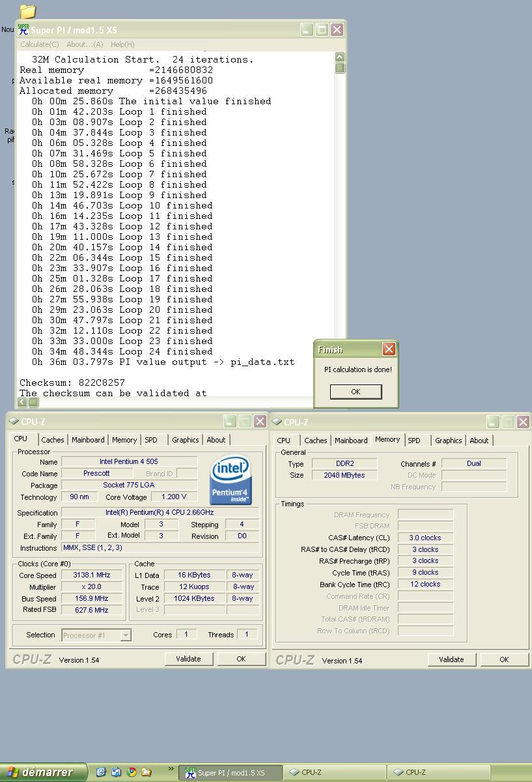Click the memory Type DDR2 field

345,463
